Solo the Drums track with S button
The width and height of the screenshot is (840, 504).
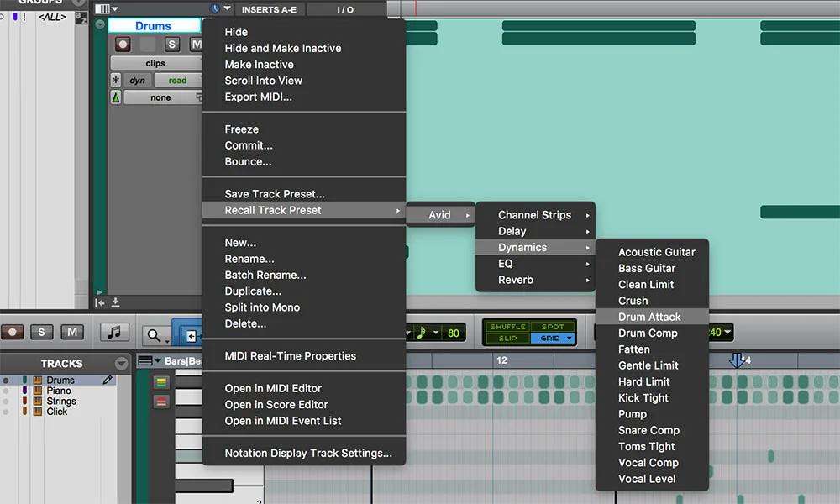pyautogui.click(x=172, y=45)
